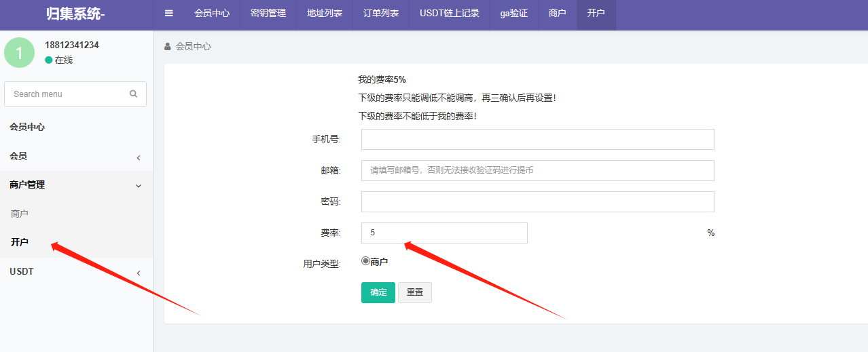Focus the Search menu input field
Image resolution: width=868 pixels, height=352 pixels.
tap(75, 94)
